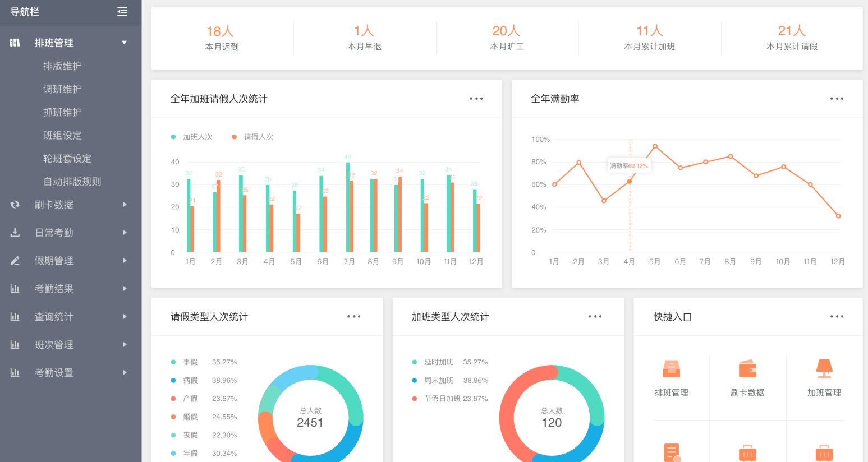Expand 考勤结果 submenu arrow

[x=125, y=289]
